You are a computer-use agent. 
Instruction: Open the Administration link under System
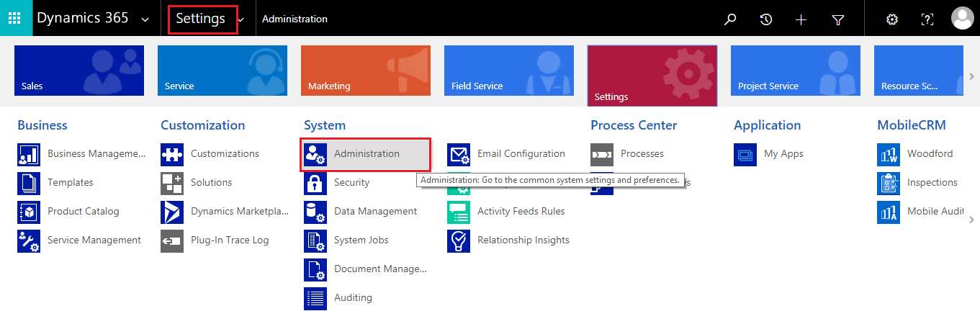click(367, 154)
